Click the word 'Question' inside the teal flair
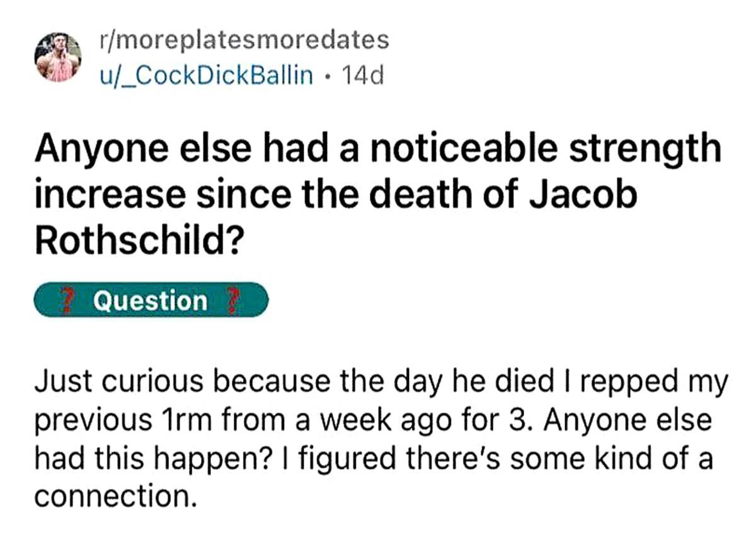The width and height of the screenshot is (756, 539). pos(150,301)
